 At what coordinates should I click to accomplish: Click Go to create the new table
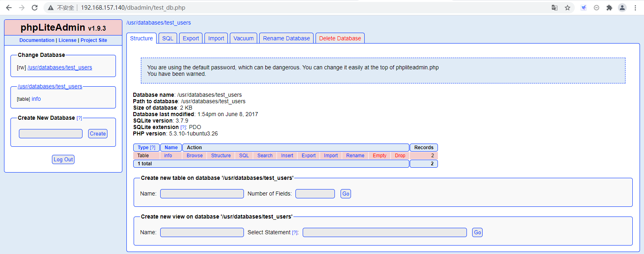(346, 194)
